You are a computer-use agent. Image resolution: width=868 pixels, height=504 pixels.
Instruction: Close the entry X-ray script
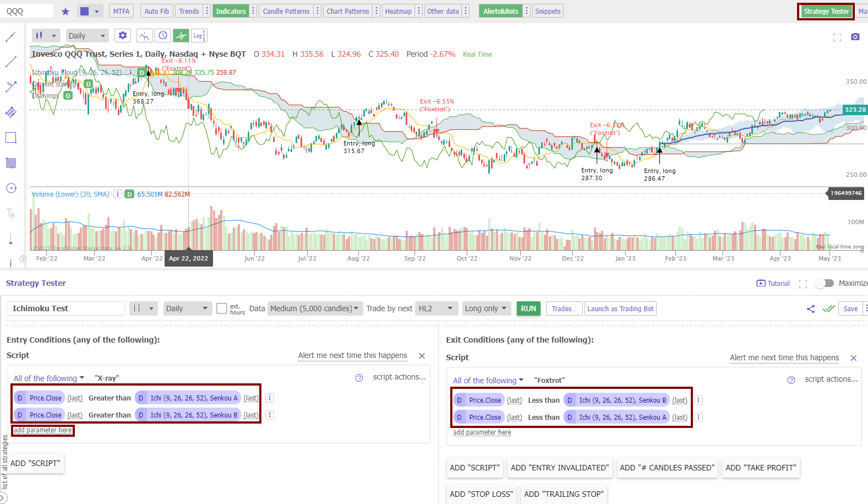pyautogui.click(x=422, y=356)
